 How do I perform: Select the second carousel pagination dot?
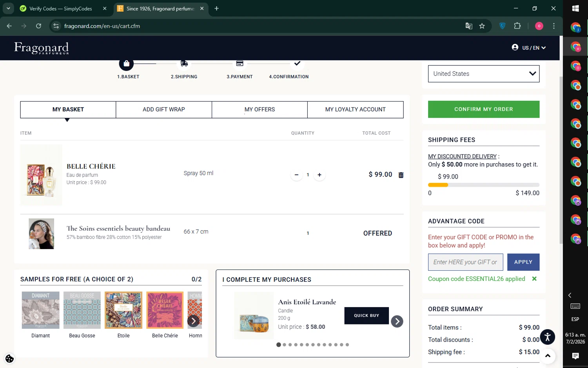pyautogui.click(x=284, y=344)
